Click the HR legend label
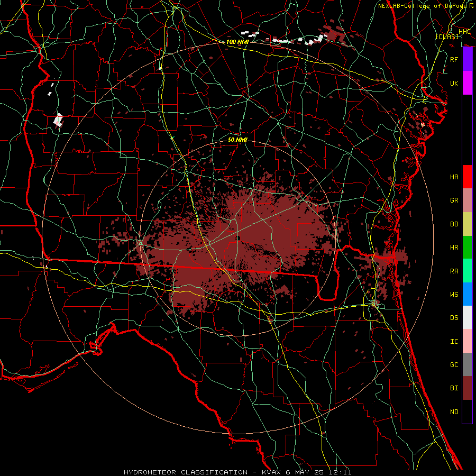Image resolution: width=476 pixels, height=476 pixels. 454,247
